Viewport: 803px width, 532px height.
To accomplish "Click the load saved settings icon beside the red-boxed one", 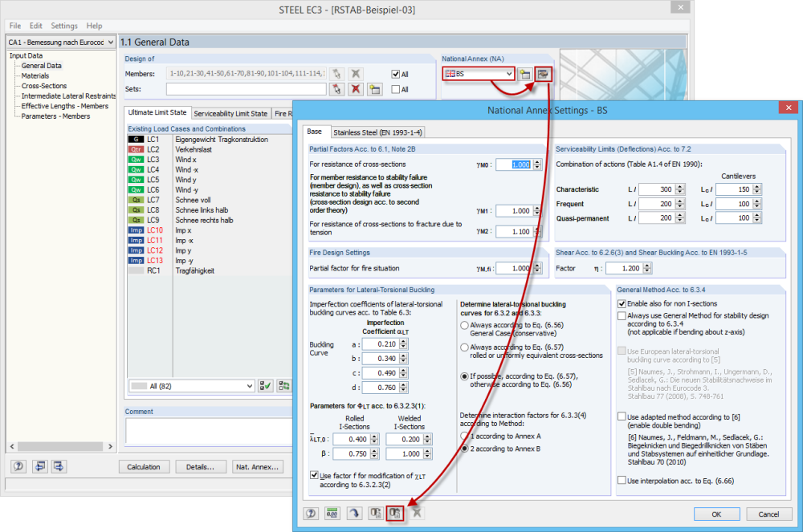I will (375, 513).
